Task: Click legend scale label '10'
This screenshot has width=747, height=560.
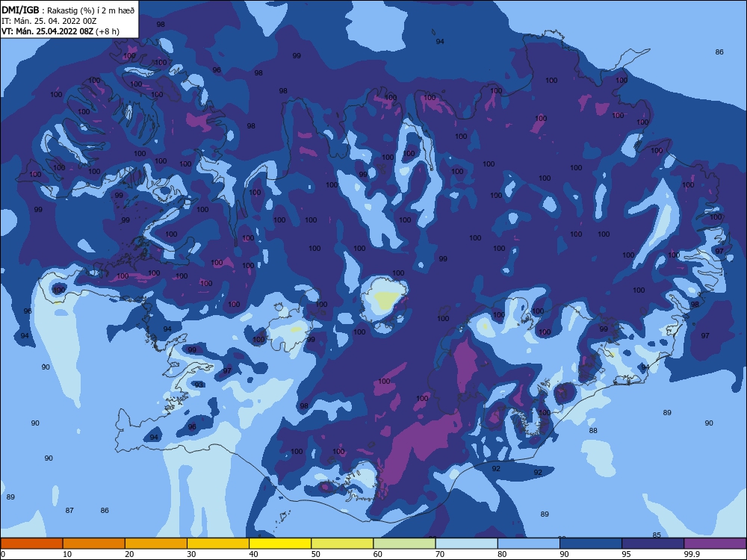Action: 67,554
